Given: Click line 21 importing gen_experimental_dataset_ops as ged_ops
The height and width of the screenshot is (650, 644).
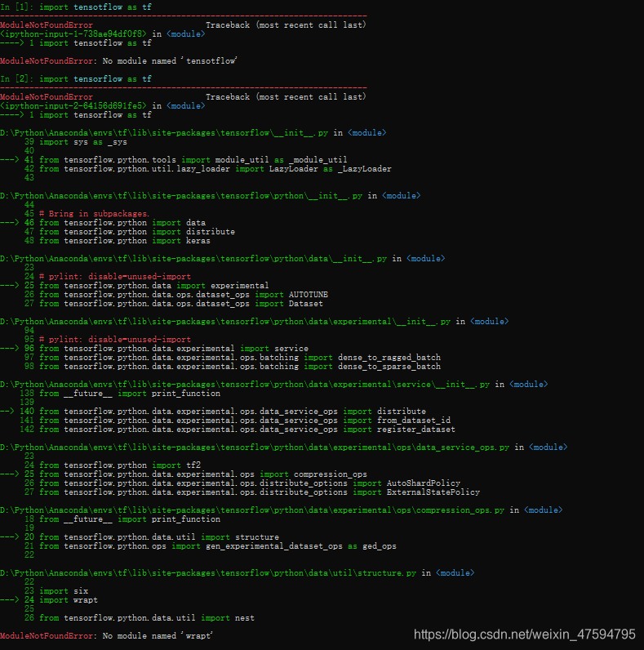Looking at the screenshot, I should coord(210,547).
